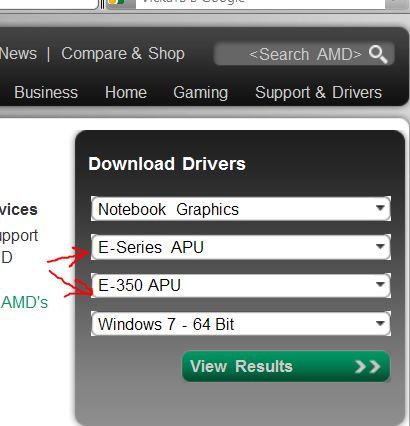Follow the green AMD's link
Image resolution: width=410 pixels, height=426 pixels.
(x=24, y=303)
